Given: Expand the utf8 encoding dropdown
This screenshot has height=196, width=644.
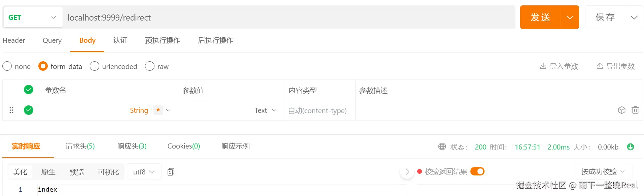Looking at the screenshot, I should pyautogui.click(x=144, y=172).
